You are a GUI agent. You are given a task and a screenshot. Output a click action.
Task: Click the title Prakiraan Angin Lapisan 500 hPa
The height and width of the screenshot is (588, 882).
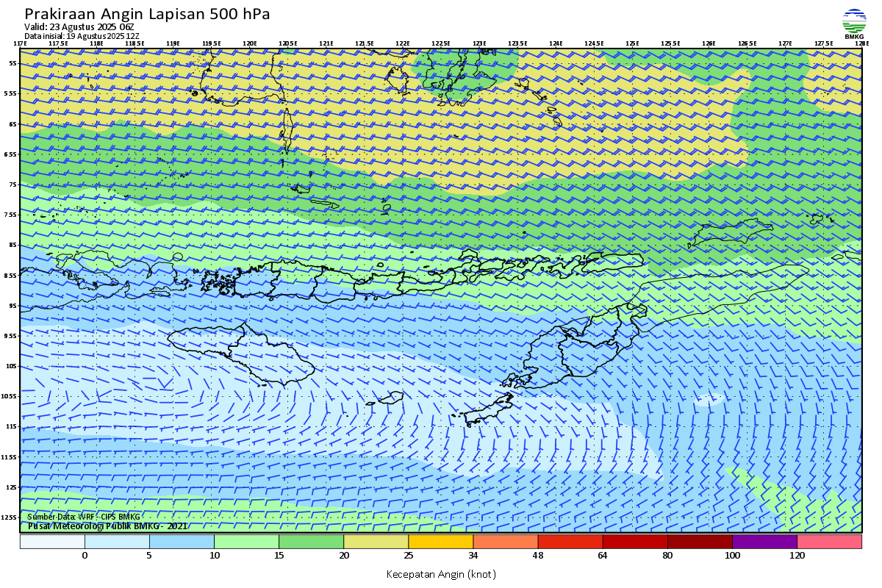point(147,14)
